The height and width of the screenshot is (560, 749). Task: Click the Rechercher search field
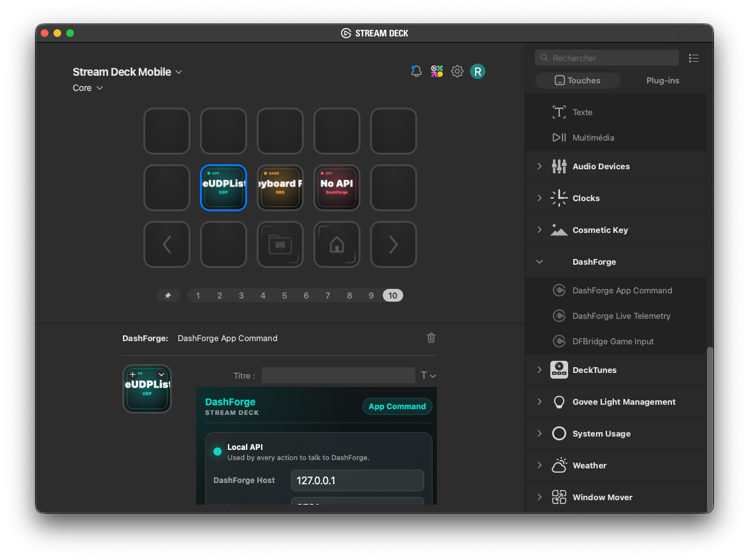(x=606, y=58)
